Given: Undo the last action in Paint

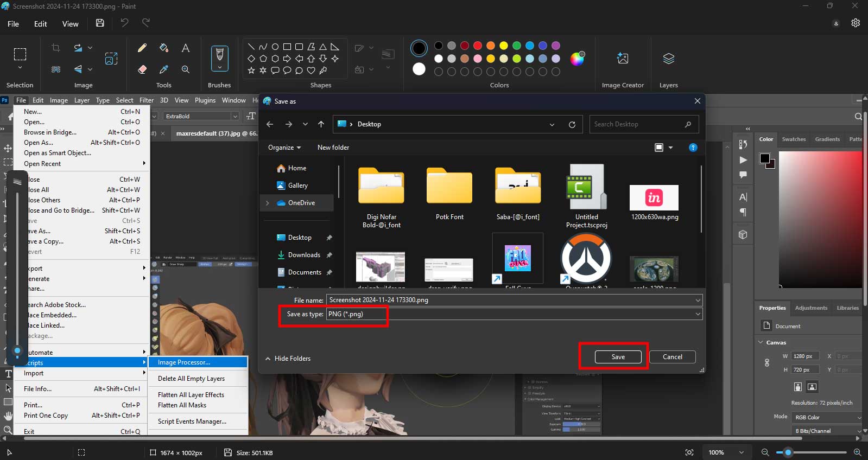Looking at the screenshot, I should 124,23.
